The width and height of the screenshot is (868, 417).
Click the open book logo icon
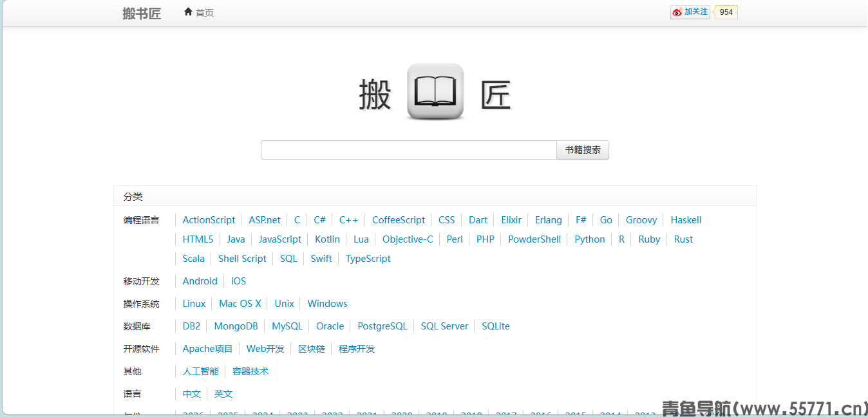(435, 91)
